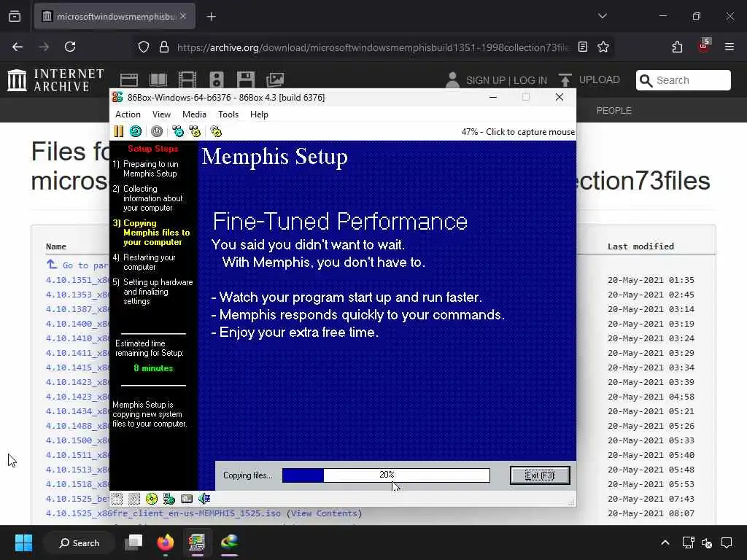Click the 86Box ACPI shutdown power icon
This screenshot has height=560, width=747.
(157, 131)
